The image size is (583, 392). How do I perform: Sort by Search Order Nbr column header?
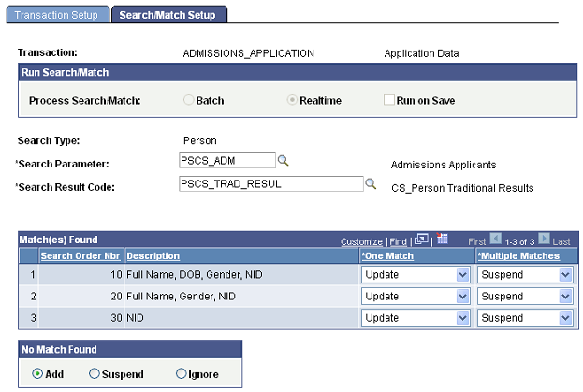[80, 255]
